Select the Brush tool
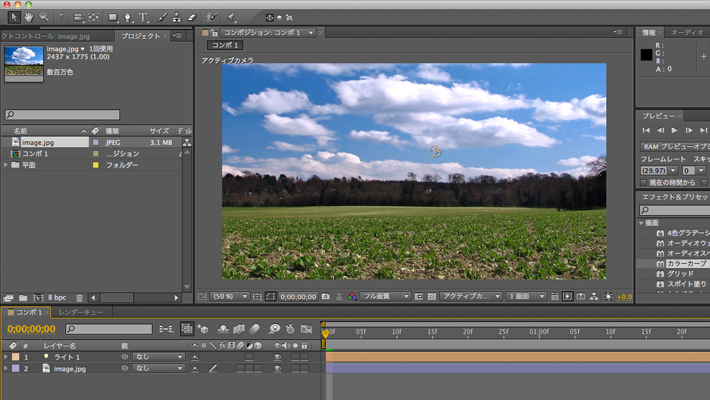The width and height of the screenshot is (710, 400). tap(161, 17)
